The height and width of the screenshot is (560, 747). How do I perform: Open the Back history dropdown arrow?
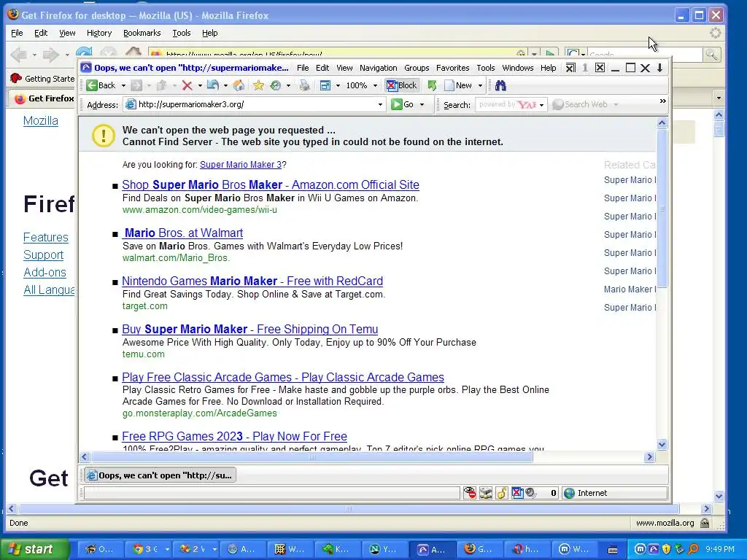tap(123, 86)
